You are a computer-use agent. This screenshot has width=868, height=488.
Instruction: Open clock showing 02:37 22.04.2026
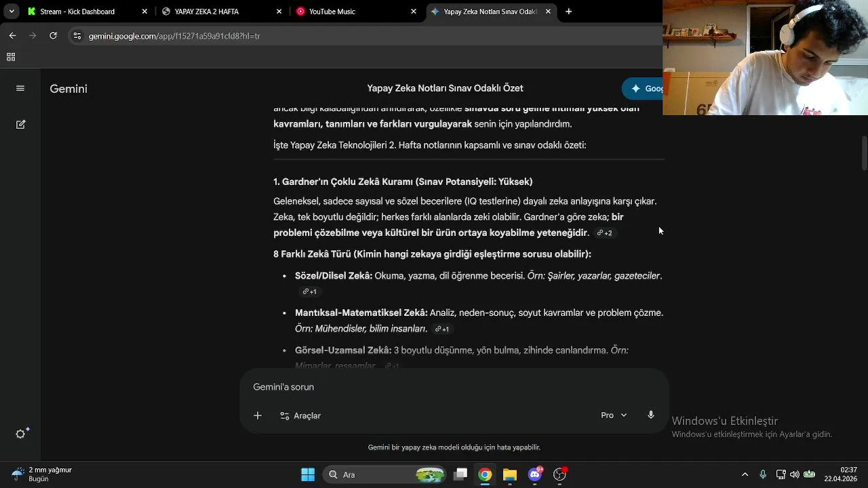(840, 474)
